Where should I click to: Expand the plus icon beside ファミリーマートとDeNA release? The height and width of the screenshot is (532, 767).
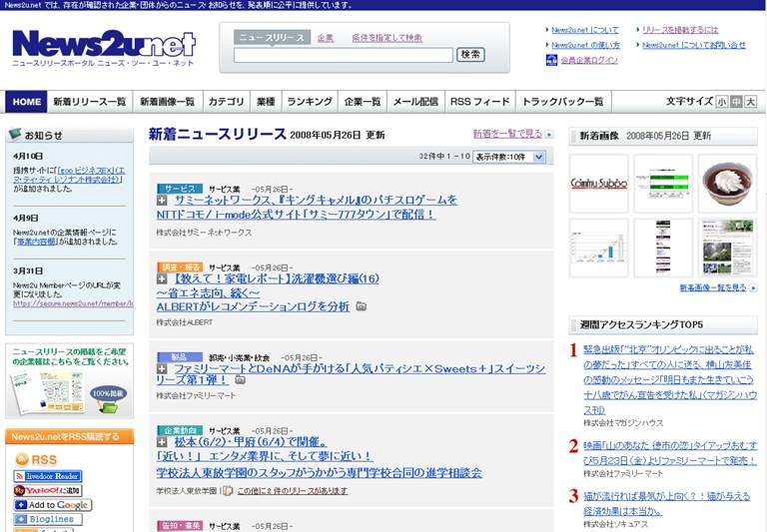162,368
